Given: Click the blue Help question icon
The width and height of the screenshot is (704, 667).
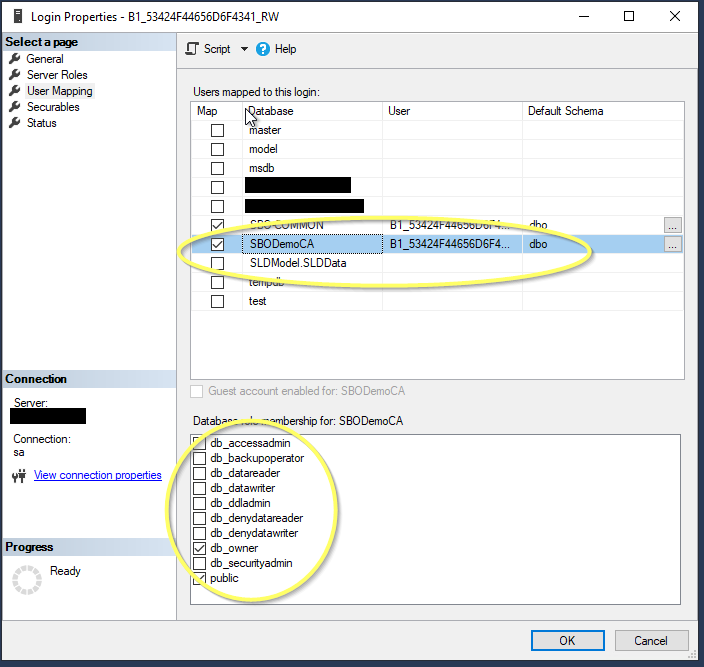Looking at the screenshot, I should [263, 49].
